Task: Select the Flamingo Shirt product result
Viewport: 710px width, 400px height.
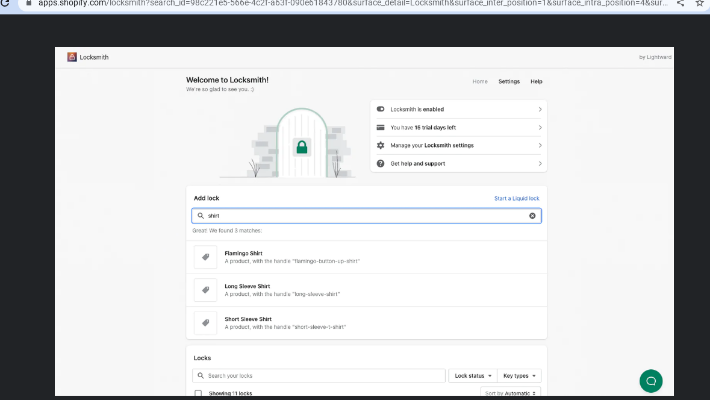Action: point(366,257)
